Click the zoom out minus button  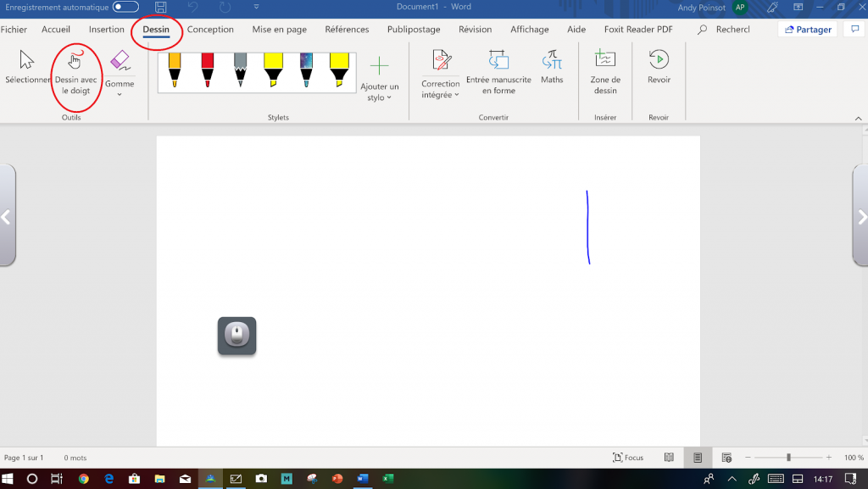748,458
